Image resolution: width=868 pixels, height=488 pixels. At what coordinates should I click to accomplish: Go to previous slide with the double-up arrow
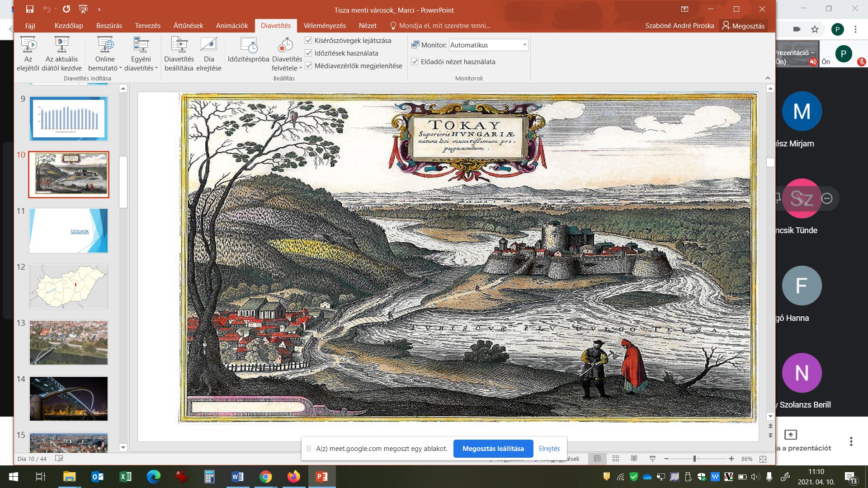[x=770, y=426]
